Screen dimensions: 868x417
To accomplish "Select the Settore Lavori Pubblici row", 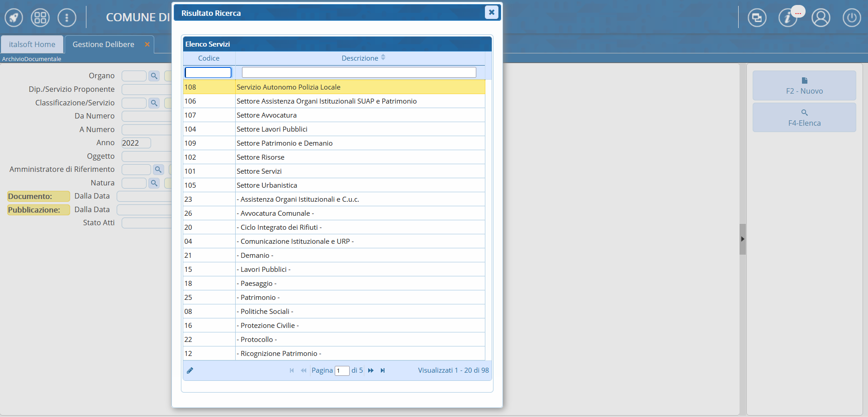I will click(x=272, y=129).
